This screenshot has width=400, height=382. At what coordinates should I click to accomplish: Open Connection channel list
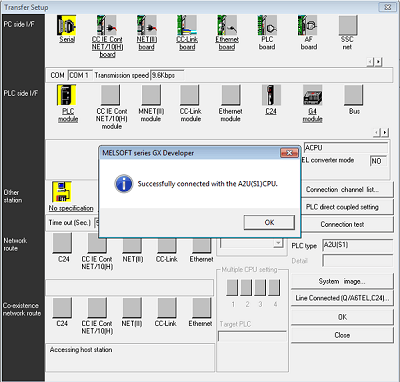tap(347, 190)
